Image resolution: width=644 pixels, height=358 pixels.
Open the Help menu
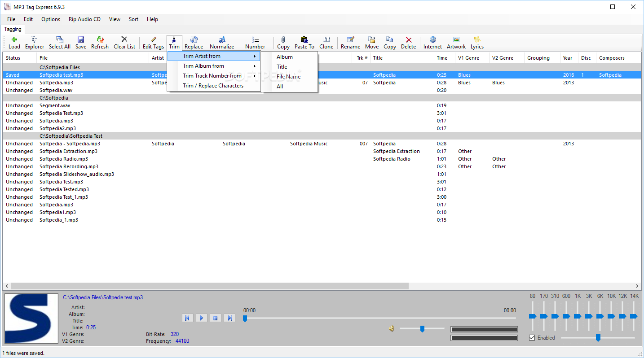[152, 19]
